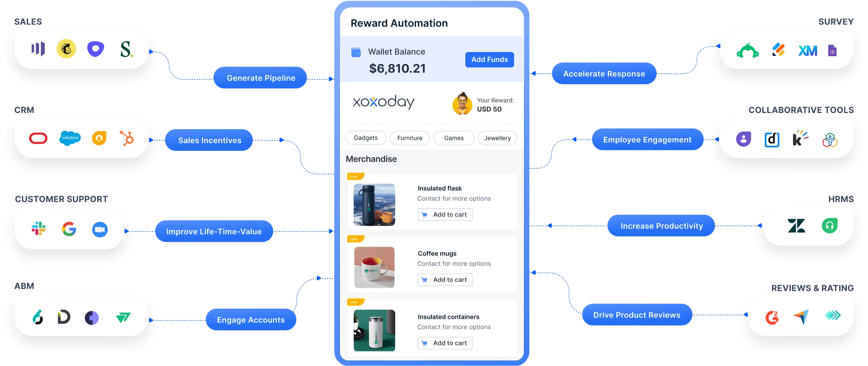Select the Accelerate Response pill
Viewport: 868px width, 366px height.
[x=604, y=74]
